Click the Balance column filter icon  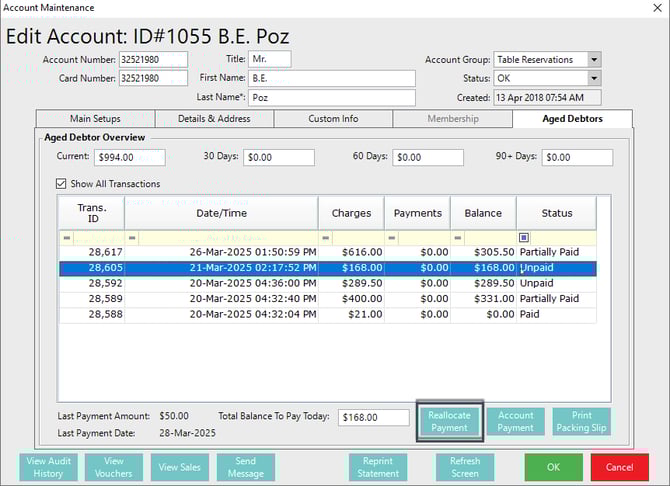pyautogui.click(x=458, y=238)
